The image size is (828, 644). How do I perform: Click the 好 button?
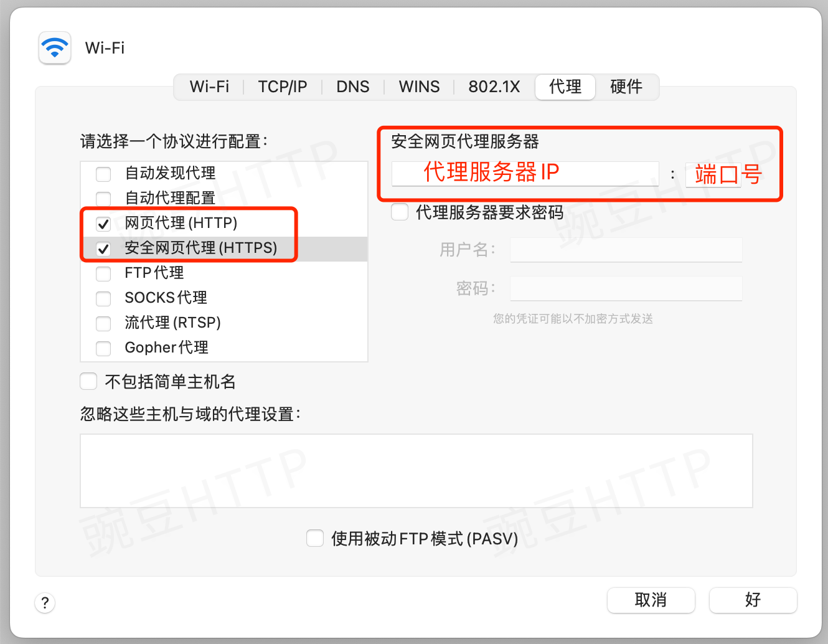(753, 600)
